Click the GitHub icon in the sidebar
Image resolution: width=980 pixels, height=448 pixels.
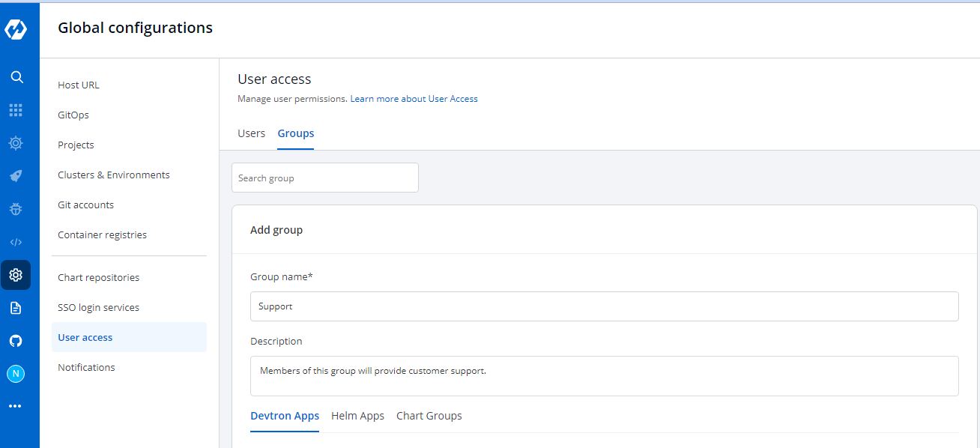[x=16, y=341]
